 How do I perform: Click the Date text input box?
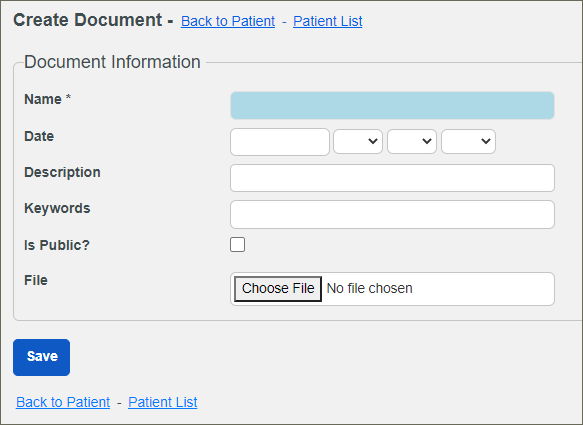[280, 142]
